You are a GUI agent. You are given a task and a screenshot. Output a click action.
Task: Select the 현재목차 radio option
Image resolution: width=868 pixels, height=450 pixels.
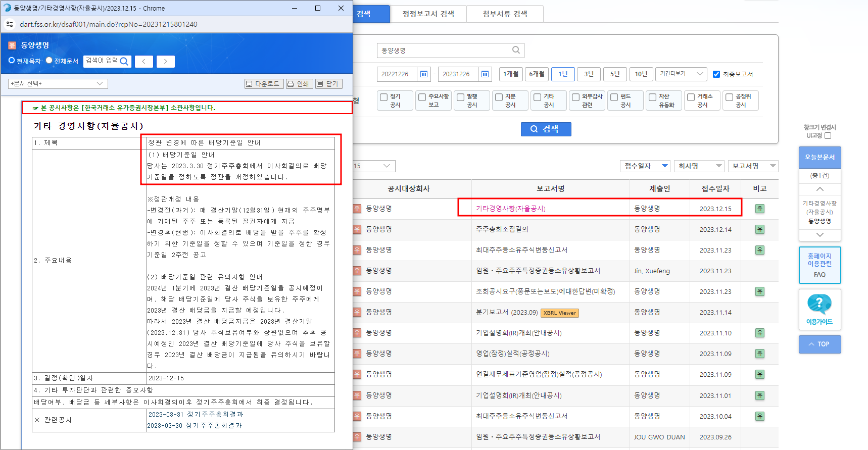tap(12, 60)
